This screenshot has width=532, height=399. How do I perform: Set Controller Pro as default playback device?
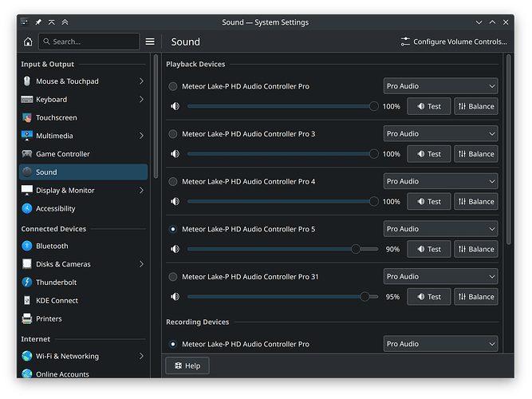[x=173, y=86]
